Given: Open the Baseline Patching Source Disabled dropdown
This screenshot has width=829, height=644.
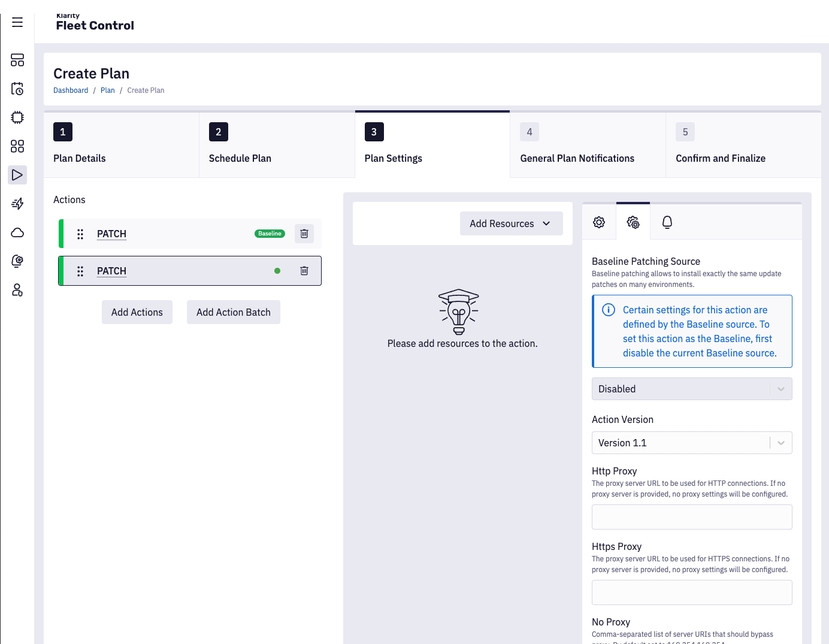Looking at the screenshot, I should (691, 389).
